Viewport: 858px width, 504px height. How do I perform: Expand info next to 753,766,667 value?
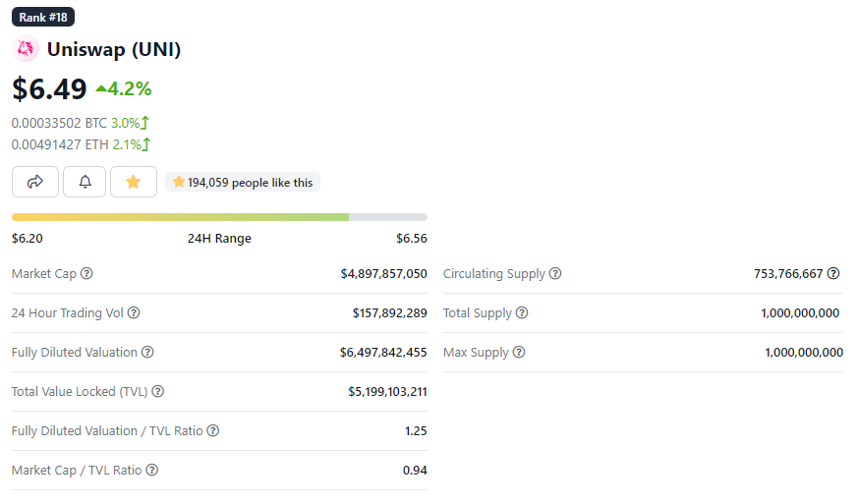(834, 274)
